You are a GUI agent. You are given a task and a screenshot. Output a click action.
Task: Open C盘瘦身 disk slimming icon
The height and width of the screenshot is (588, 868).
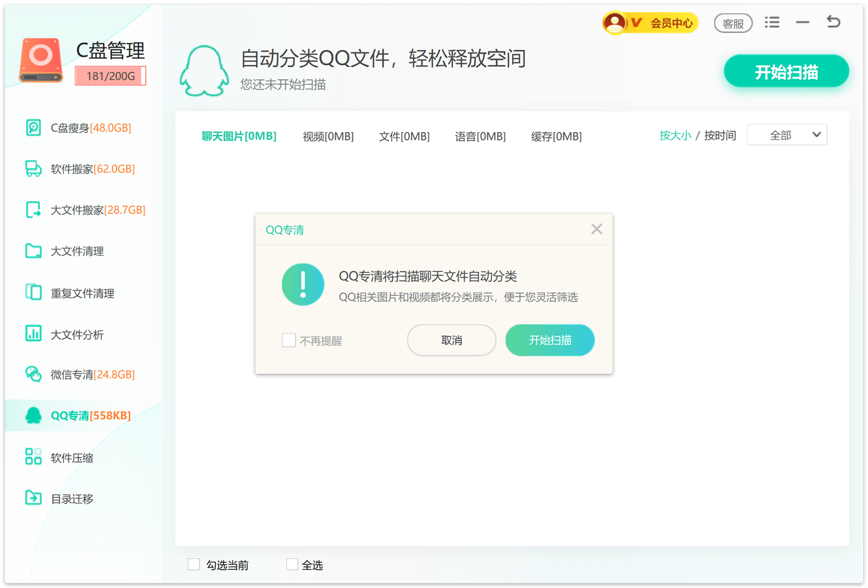tap(33, 128)
